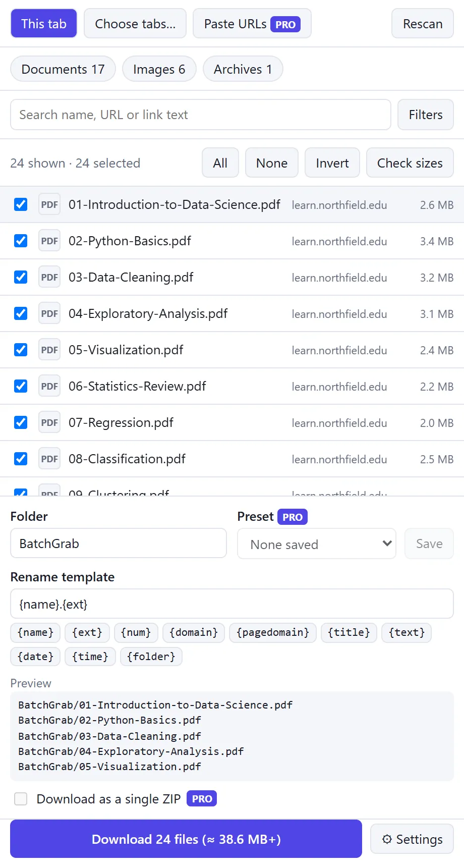Click the PDF icon for 03-Data-Cleaning.pdf

point(49,277)
